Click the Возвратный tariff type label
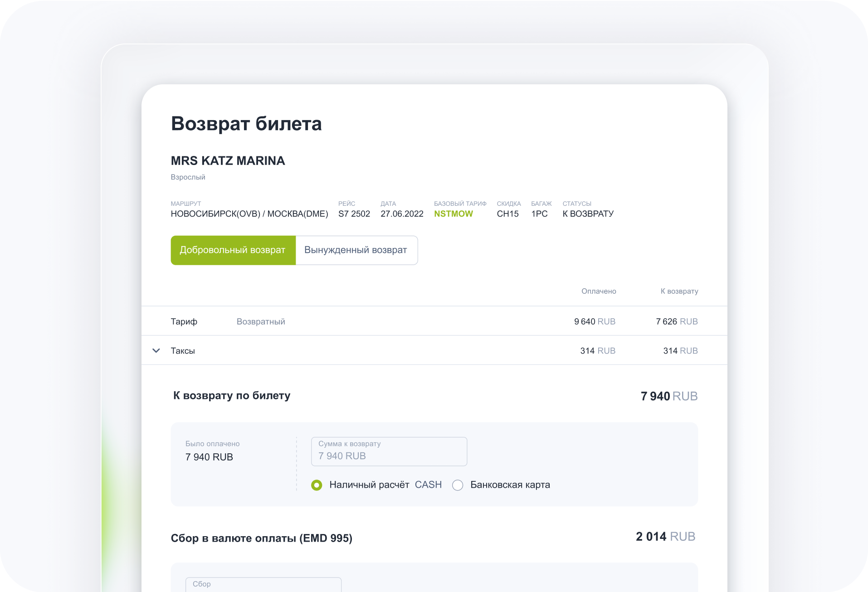 (261, 322)
